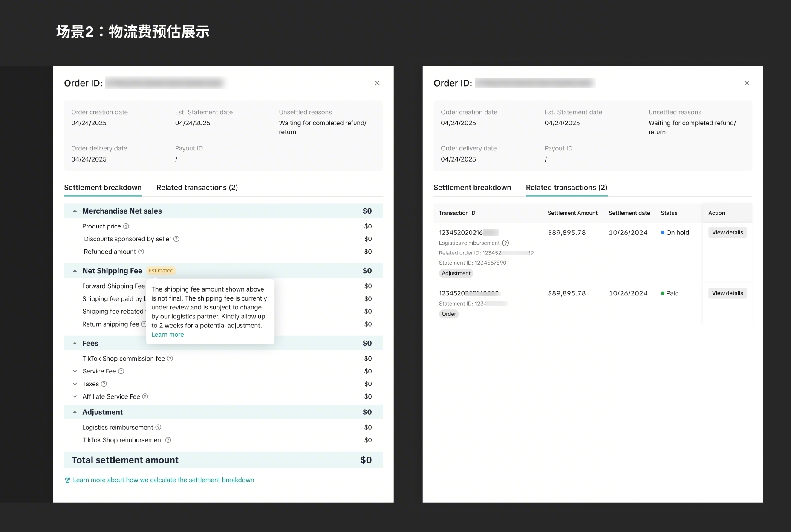Screen dimensions: 791x532
Task: Open Related transactions tab in left panel
Action: (197, 188)
